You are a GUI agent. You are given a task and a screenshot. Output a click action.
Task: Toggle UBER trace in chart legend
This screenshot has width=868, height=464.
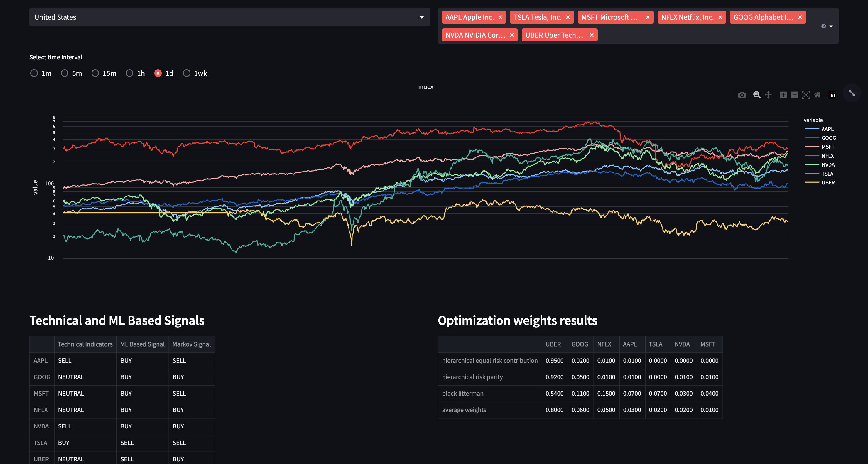[x=828, y=182]
